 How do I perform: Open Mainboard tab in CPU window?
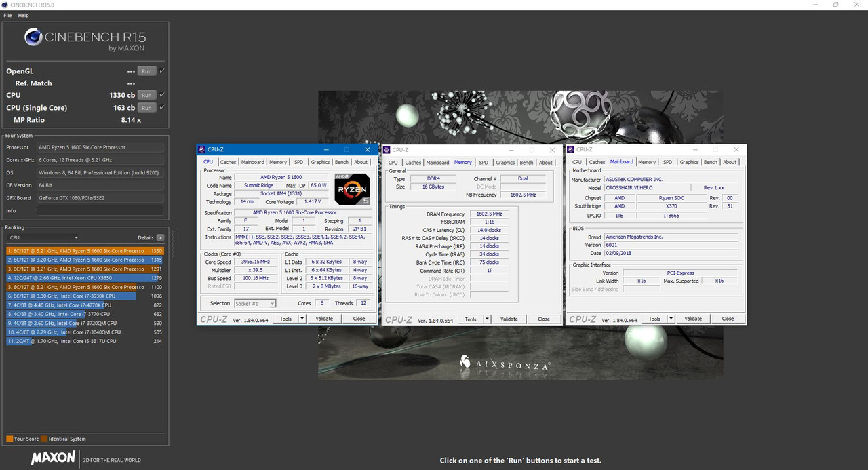click(253, 162)
